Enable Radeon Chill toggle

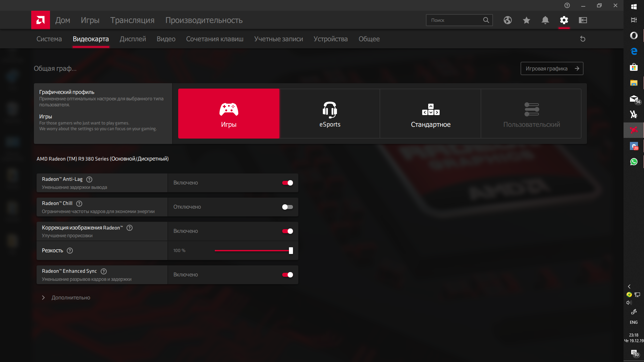coord(288,207)
